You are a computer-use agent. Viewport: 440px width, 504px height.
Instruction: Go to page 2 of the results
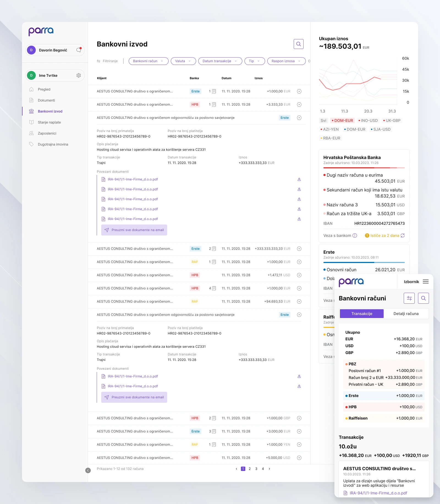click(250, 469)
